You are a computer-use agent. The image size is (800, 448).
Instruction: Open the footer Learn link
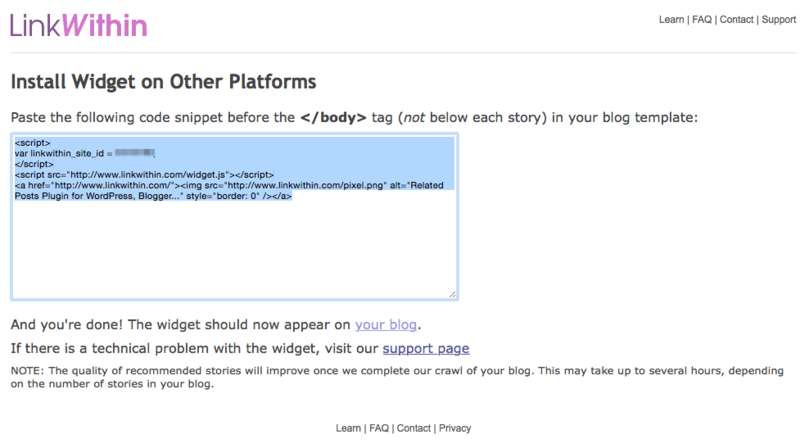(348, 428)
